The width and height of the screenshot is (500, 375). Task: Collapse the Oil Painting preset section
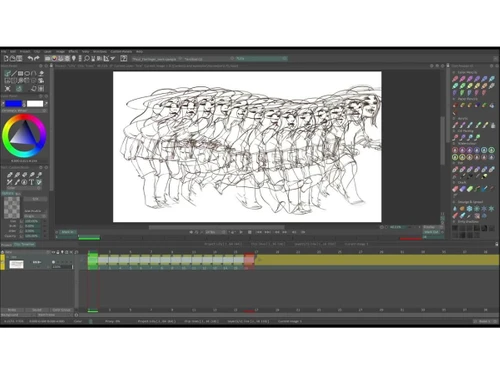[x=454, y=131]
